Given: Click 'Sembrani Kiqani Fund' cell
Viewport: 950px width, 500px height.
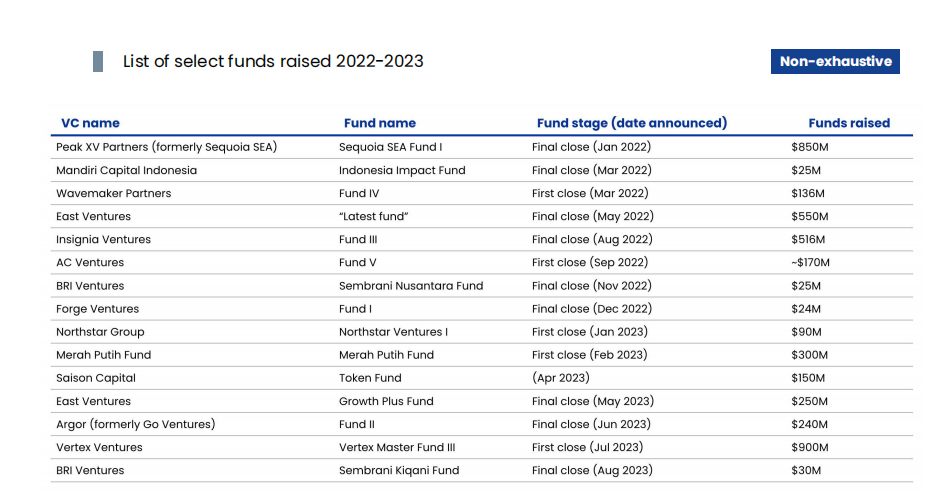Looking at the screenshot, I should tap(399, 470).
